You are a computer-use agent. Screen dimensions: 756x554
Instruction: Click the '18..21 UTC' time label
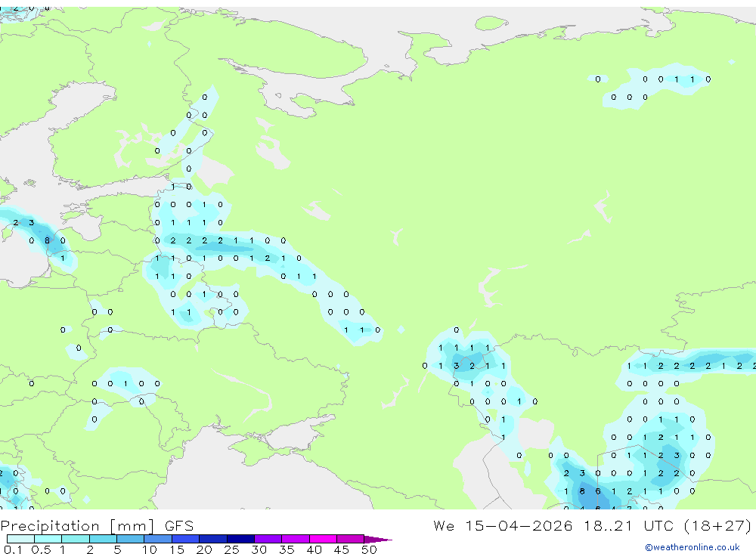[628, 525]
